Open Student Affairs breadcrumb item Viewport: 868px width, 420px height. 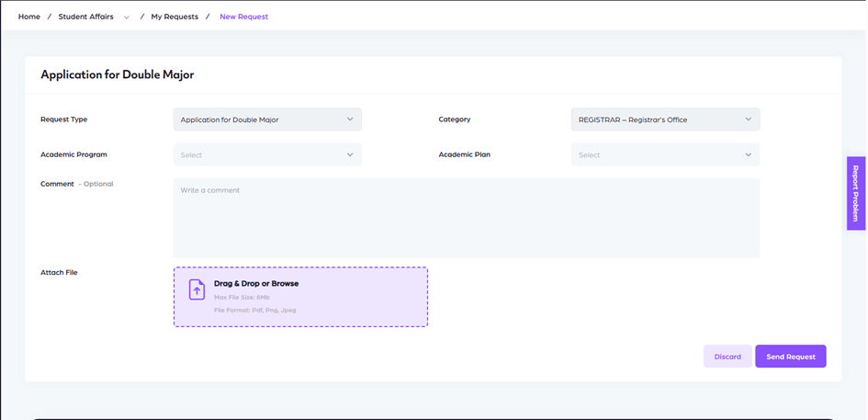tap(85, 17)
